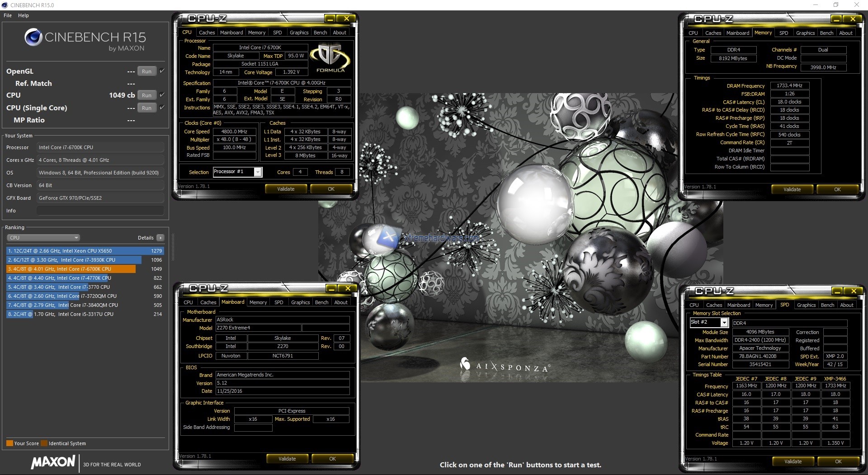Viewport: 868px width, 475px height.
Task: Click OK in the SPD CPU-Z window
Action: tap(838, 461)
